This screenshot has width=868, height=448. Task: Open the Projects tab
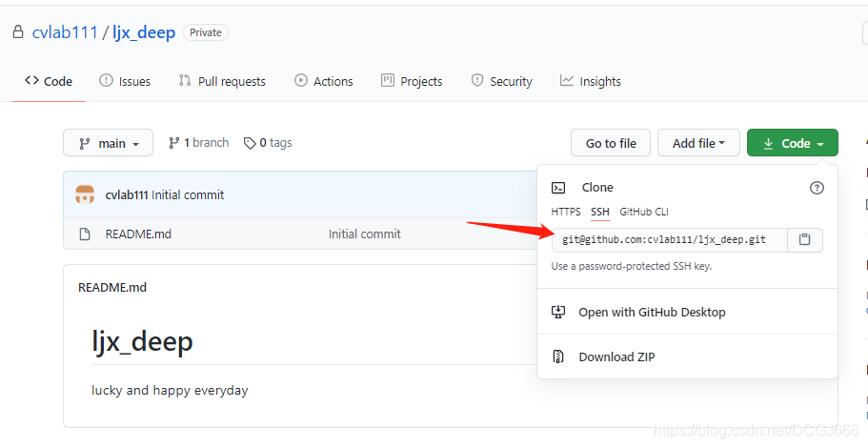point(412,81)
